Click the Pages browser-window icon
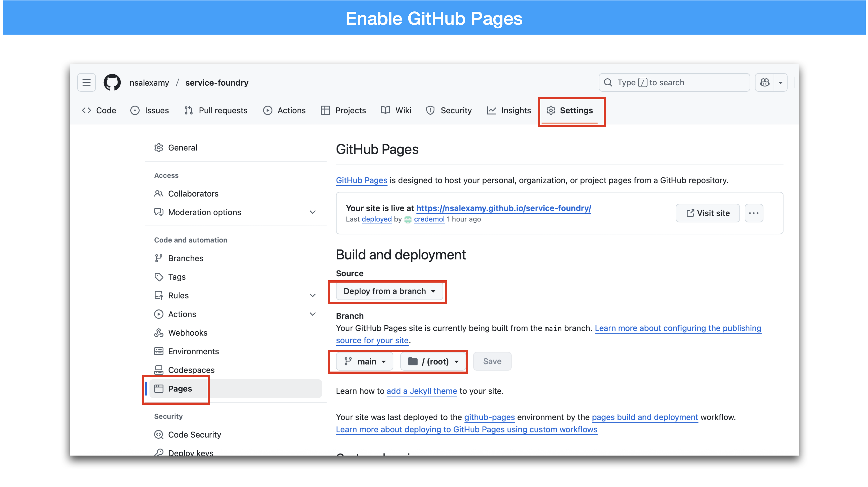Screen dimensions: 868x487 coord(159,389)
